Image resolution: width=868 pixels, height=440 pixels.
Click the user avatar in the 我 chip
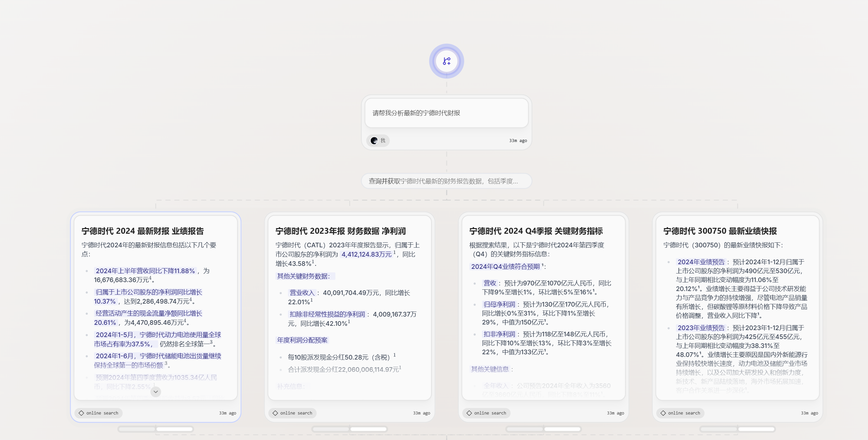coord(374,140)
